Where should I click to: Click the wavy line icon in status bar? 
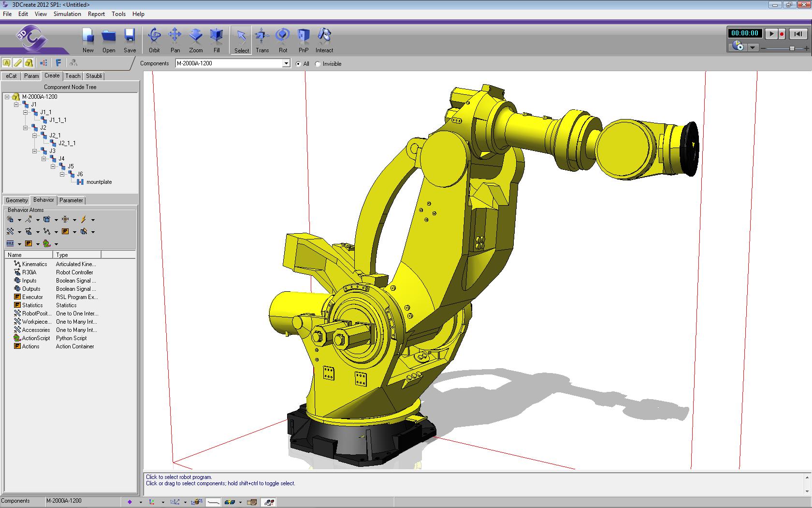tap(213, 502)
